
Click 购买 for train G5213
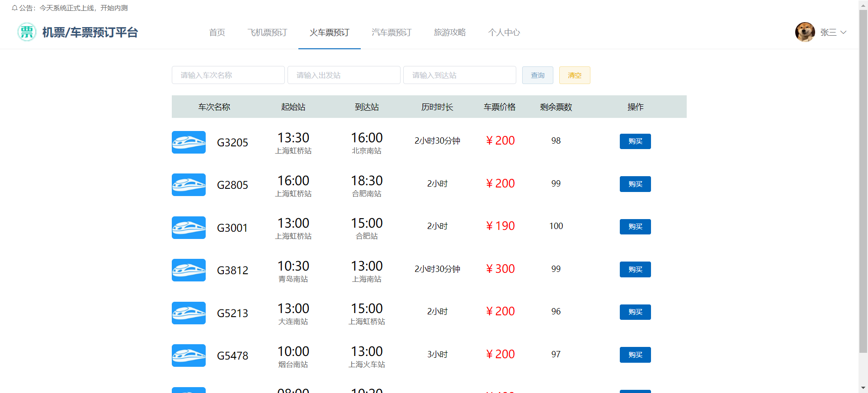635,312
